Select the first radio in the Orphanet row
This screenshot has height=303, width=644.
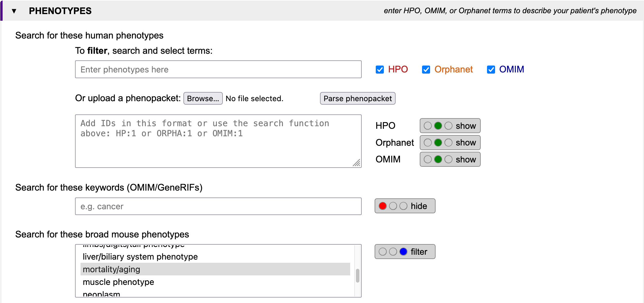428,143
